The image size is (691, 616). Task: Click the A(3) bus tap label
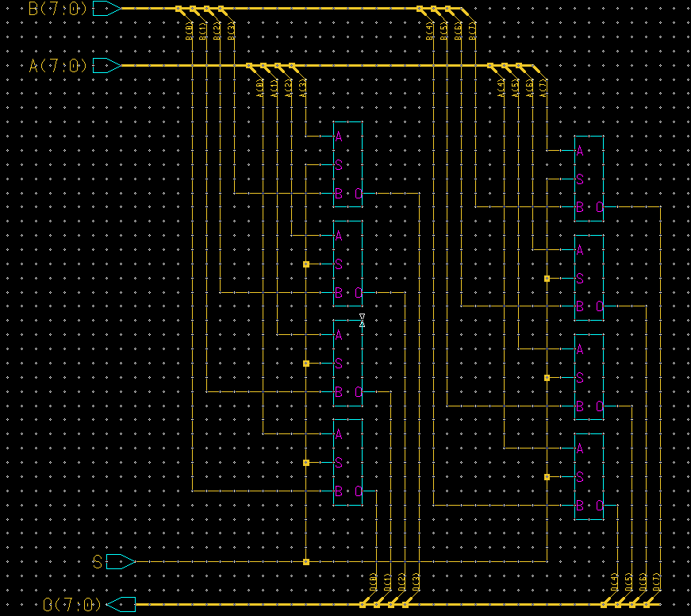[303, 88]
